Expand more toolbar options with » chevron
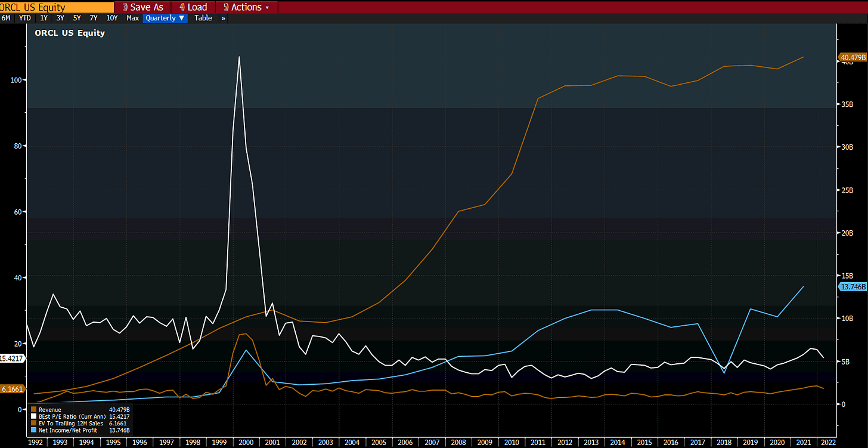 [x=224, y=18]
